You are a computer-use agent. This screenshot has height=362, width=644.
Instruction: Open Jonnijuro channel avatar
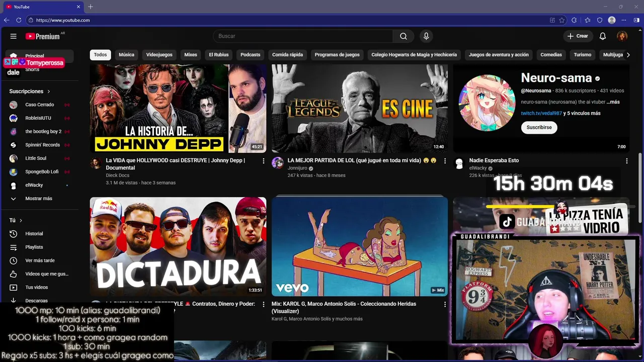(x=277, y=163)
